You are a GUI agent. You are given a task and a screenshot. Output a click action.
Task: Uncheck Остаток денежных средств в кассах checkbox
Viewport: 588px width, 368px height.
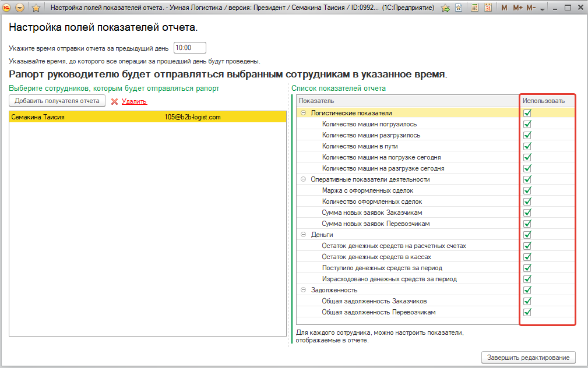pos(527,257)
